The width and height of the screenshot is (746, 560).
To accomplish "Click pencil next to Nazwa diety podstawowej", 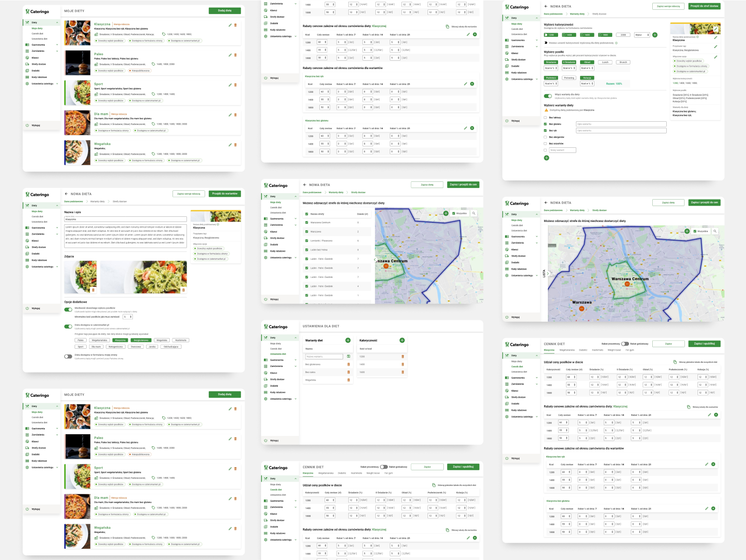I will tap(716, 37).
